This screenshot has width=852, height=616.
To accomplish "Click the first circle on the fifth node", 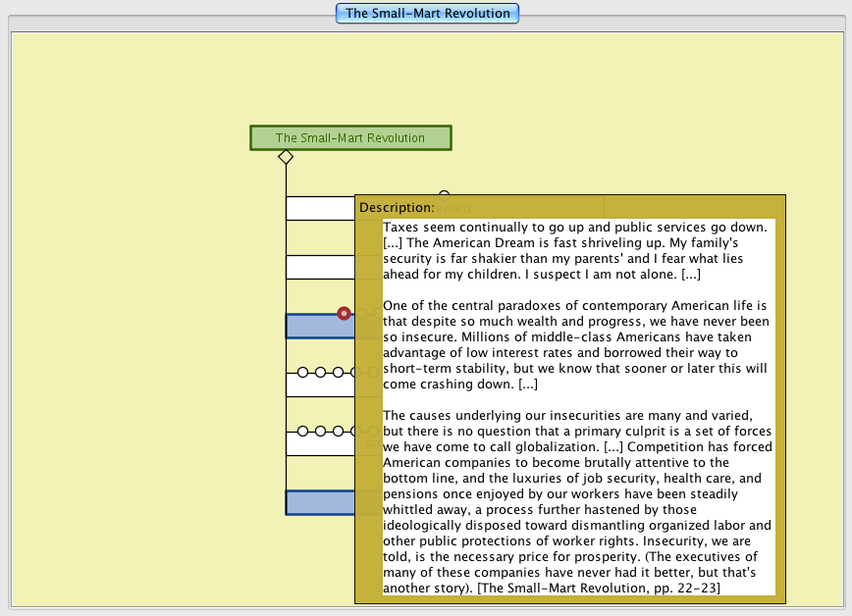I will (x=303, y=431).
